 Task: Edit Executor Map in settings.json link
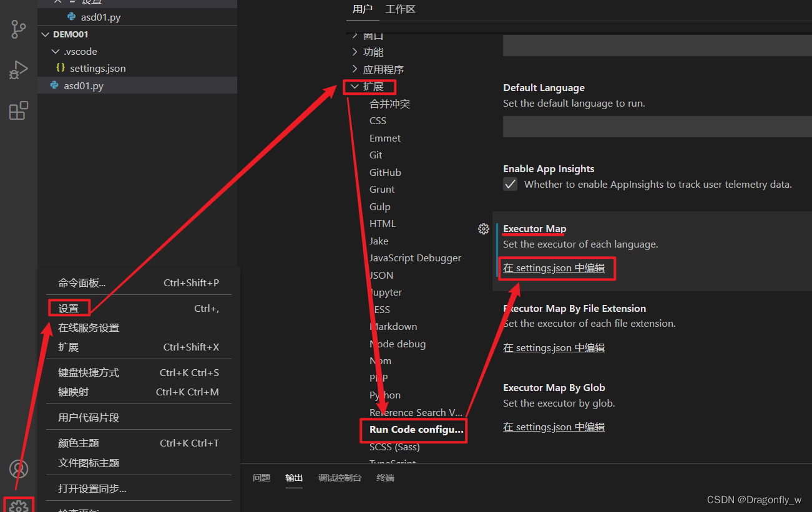pos(554,268)
